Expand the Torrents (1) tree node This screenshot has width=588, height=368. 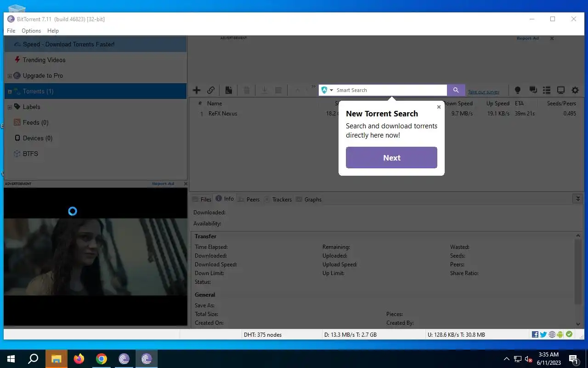(x=10, y=92)
